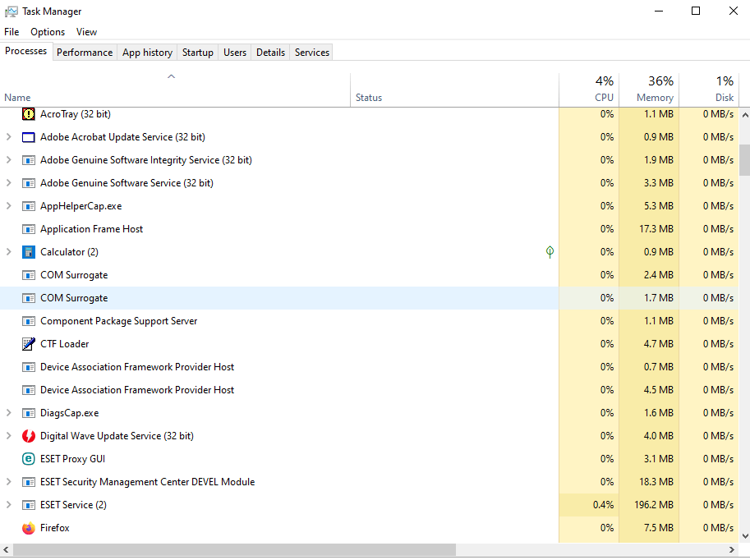Switch to the Details tab

(271, 52)
